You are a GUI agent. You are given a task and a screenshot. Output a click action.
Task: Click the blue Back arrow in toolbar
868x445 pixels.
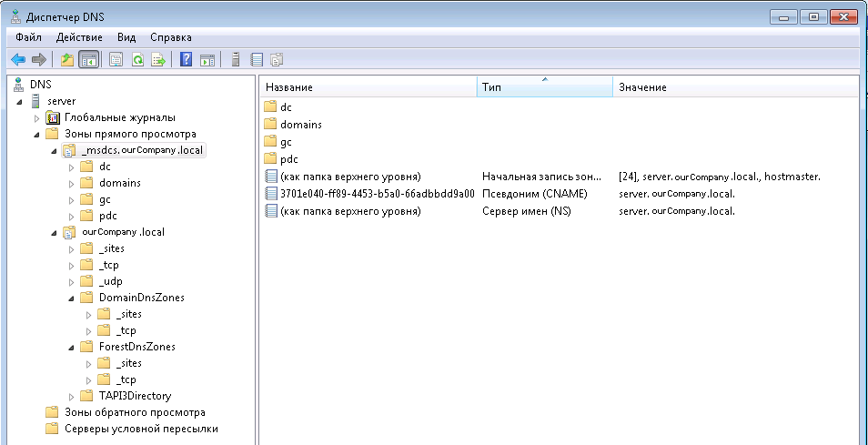17,60
